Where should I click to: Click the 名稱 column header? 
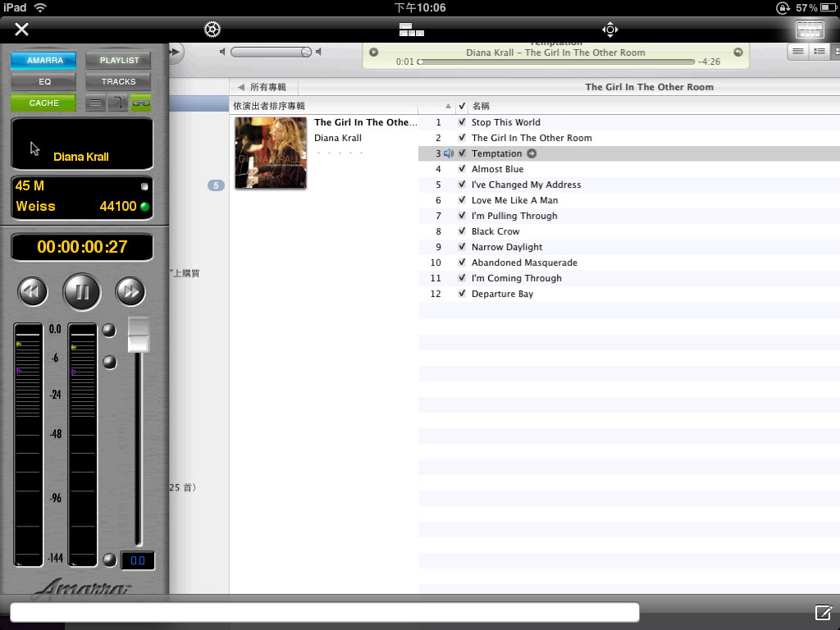coord(481,106)
